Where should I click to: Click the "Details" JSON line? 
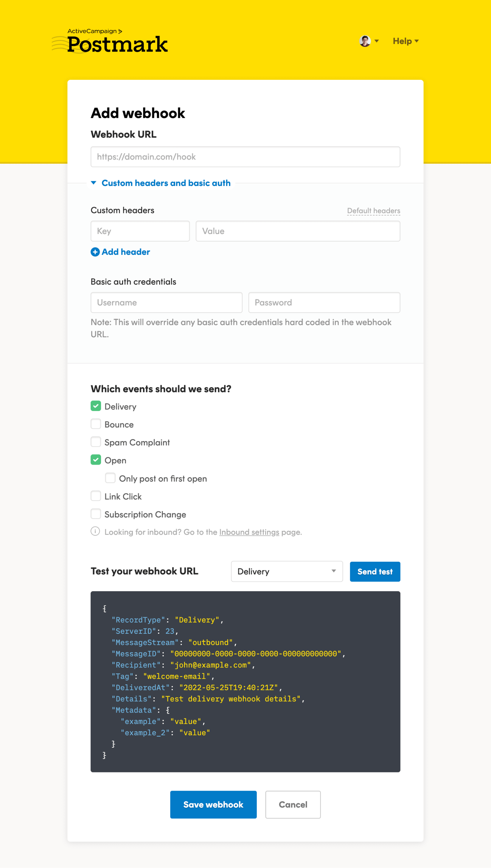click(208, 699)
